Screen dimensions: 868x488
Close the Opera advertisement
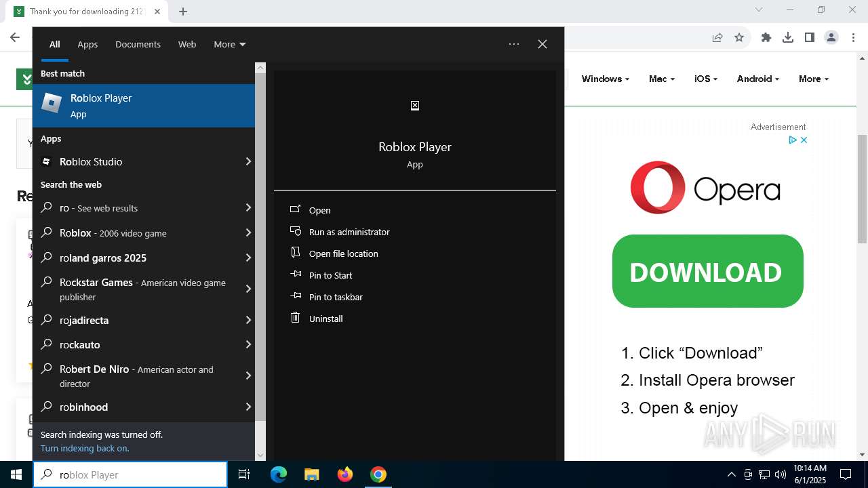804,140
